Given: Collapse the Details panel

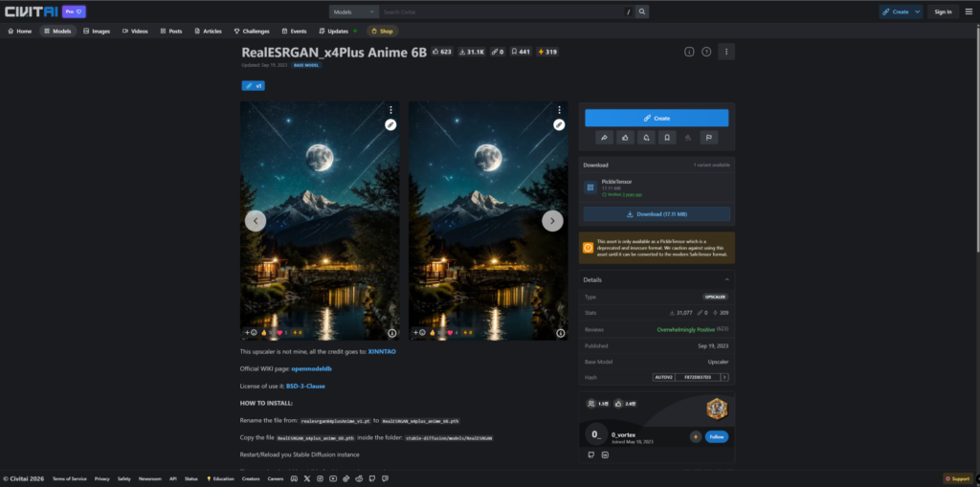Looking at the screenshot, I should pos(727,279).
